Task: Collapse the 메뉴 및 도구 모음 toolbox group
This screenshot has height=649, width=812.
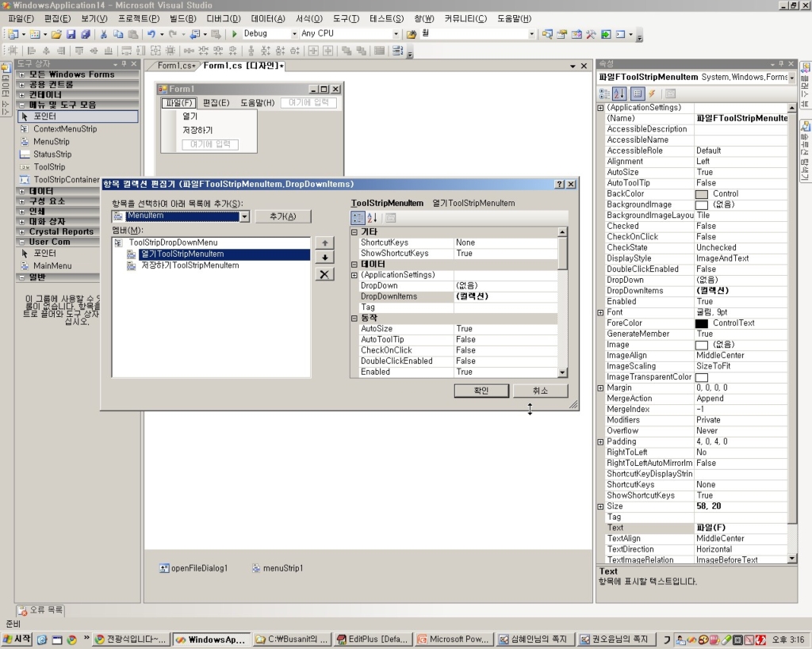Action: click(21, 105)
